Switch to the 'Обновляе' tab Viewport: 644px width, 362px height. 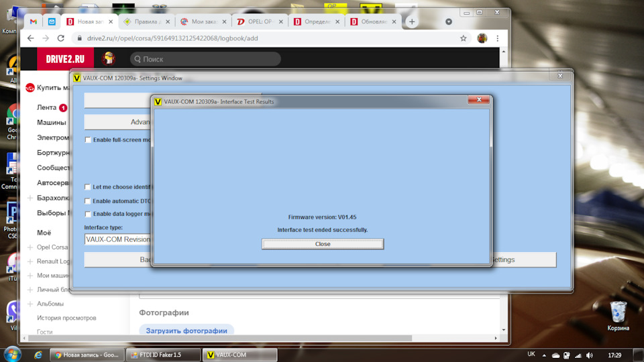click(x=374, y=21)
